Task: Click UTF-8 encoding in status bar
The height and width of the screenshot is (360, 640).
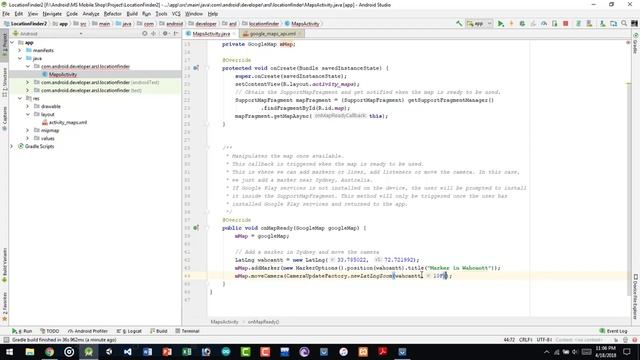Action: (544, 340)
